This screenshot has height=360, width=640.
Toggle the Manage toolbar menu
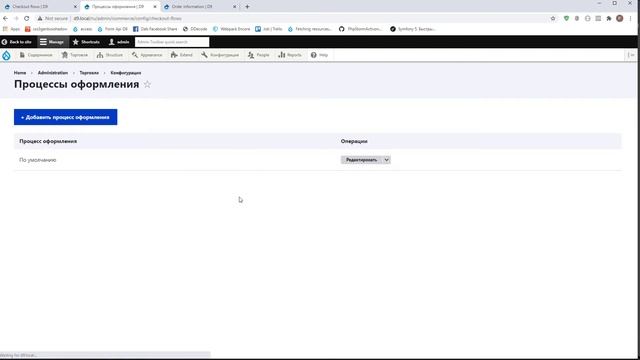pyautogui.click(x=51, y=42)
